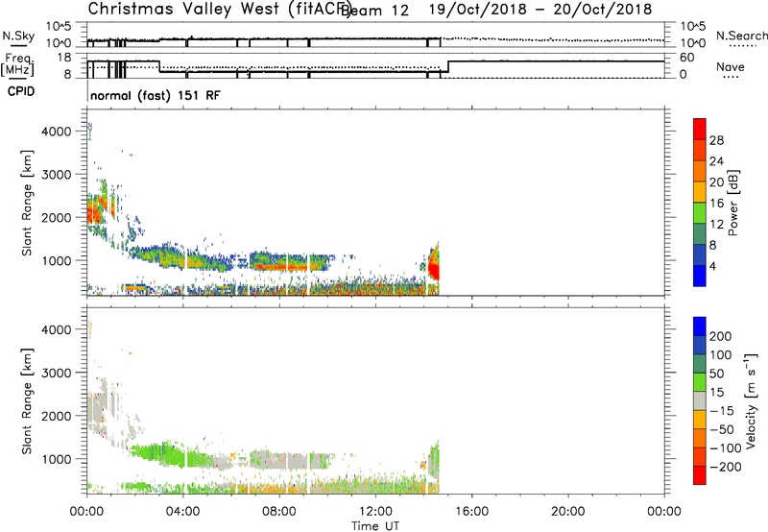The width and height of the screenshot is (768, 532).
Task: Click the 'CPID' label
Action: (21, 91)
